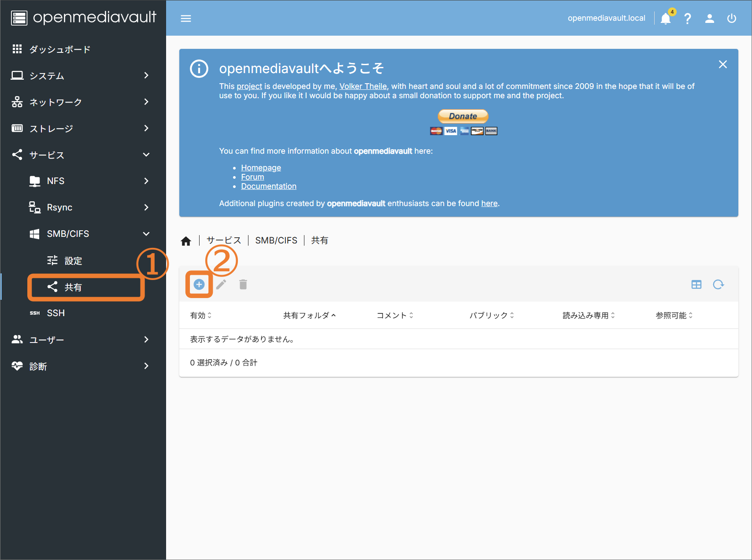
Task: Open the notifications bell
Action: coord(666,18)
